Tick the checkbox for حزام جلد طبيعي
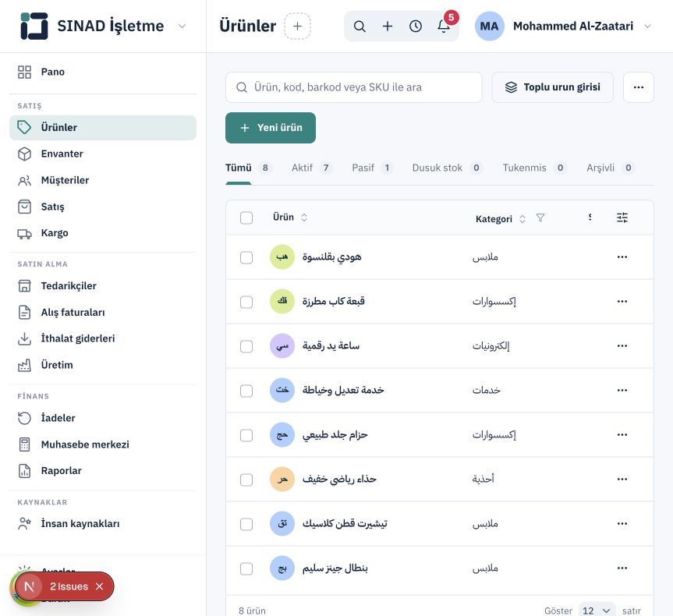The height and width of the screenshot is (616, 673). 246,435
